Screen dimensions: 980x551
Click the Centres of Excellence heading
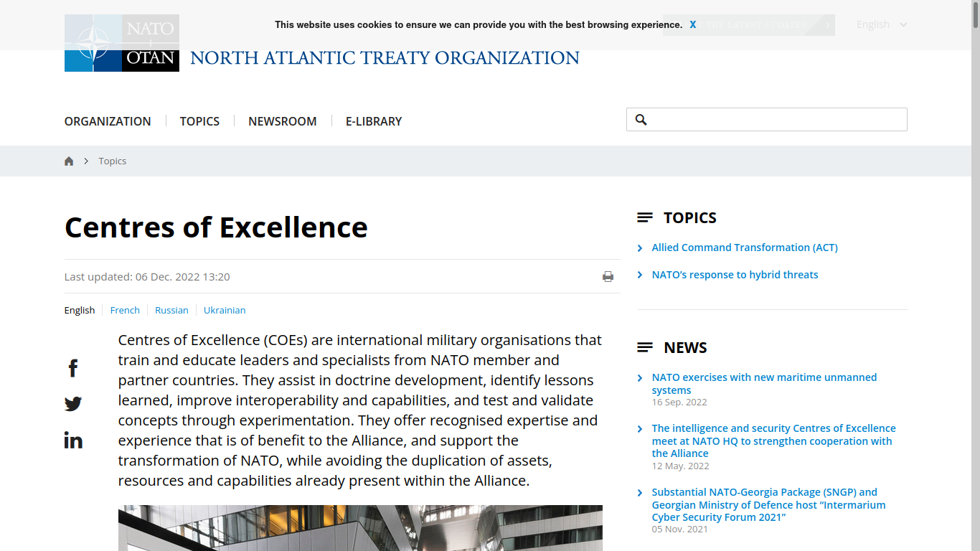[x=216, y=227]
